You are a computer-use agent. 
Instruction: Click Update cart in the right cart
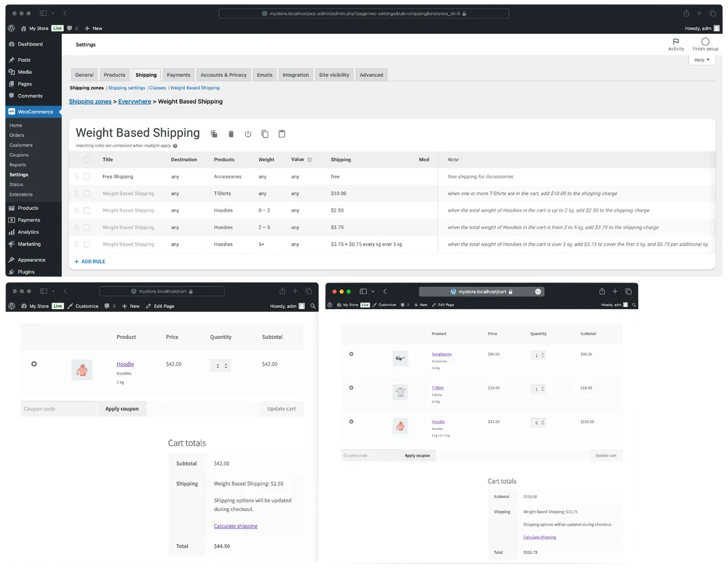[x=605, y=455]
